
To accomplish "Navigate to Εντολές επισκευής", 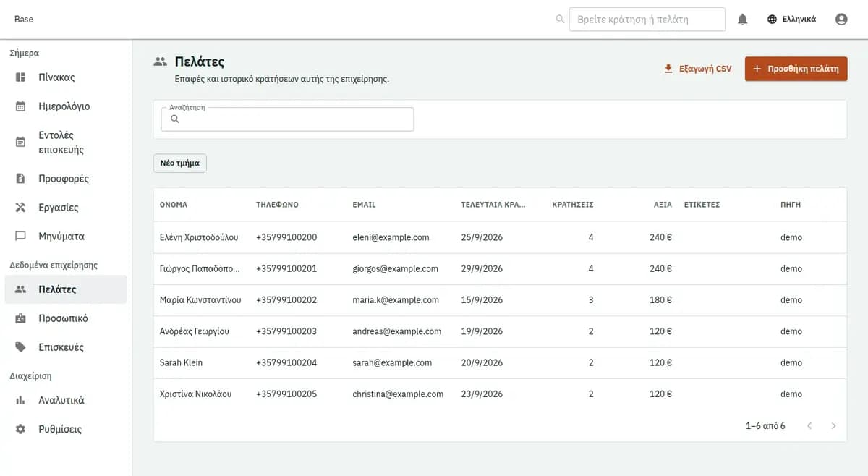I will (66, 143).
